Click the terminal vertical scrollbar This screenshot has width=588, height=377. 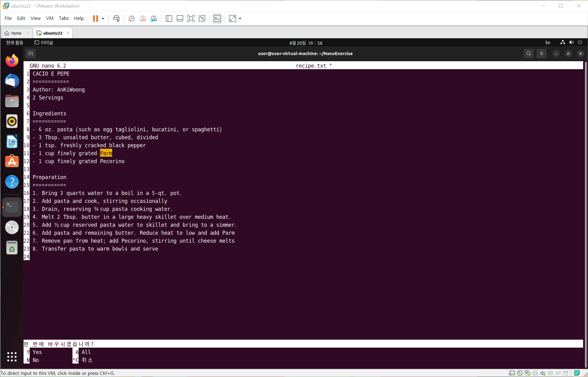click(x=585, y=214)
